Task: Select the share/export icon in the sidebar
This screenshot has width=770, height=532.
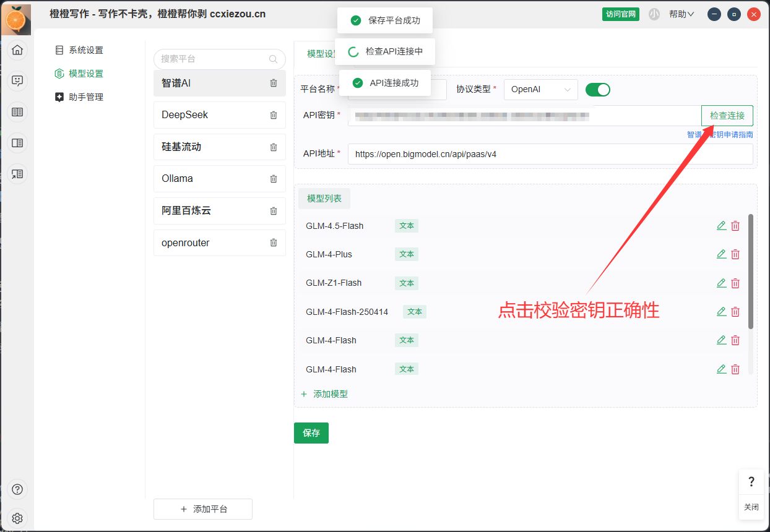Action: coord(17,174)
